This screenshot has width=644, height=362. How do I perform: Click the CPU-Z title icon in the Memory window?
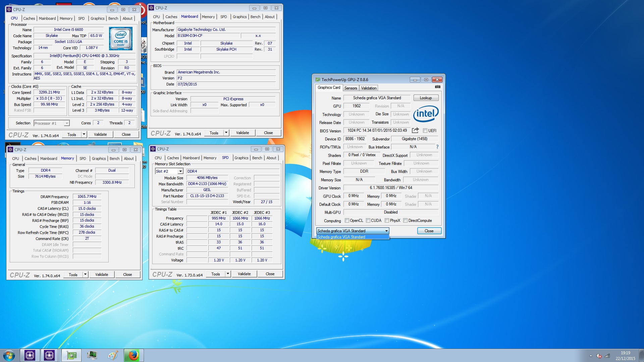10,149
